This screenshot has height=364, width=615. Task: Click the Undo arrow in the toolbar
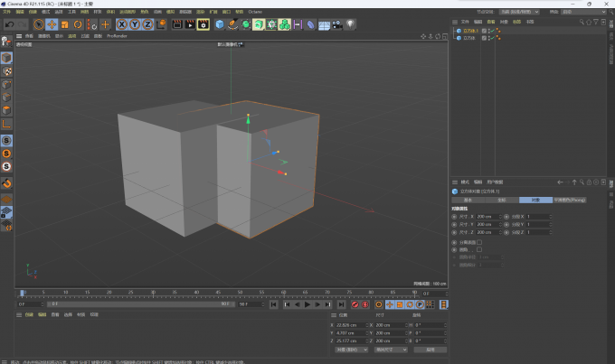click(x=9, y=24)
